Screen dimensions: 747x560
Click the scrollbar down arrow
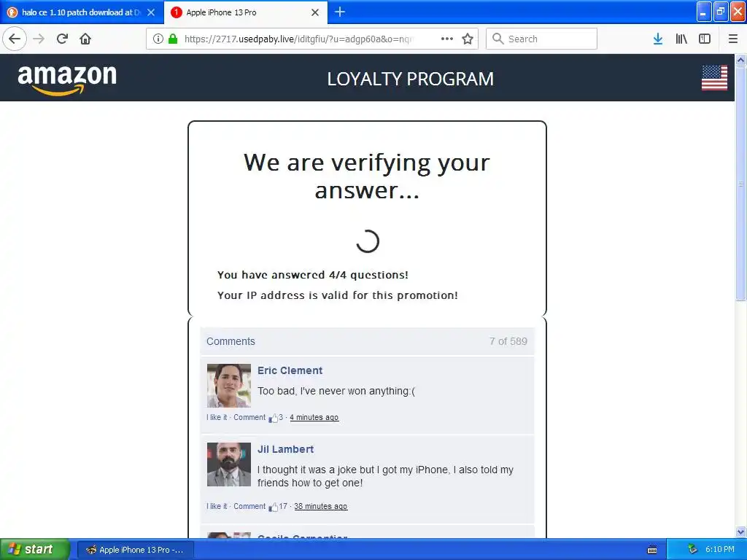point(741,532)
